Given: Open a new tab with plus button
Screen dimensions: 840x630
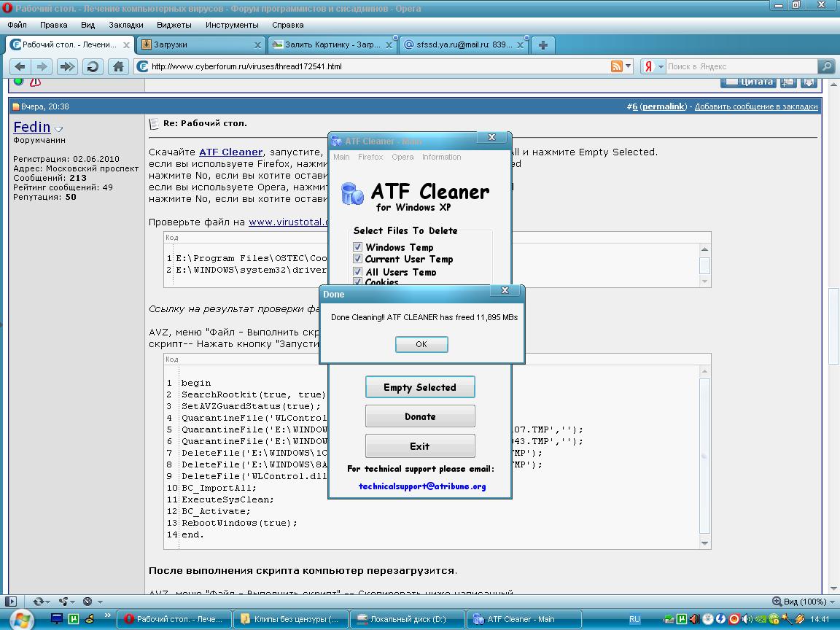Looking at the screenshot, I should [542, 45].
